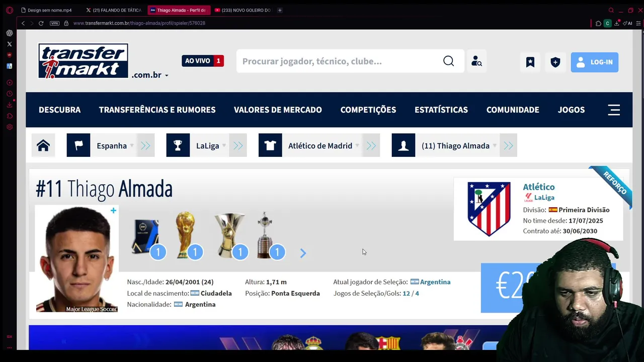
Task: Open TRANSFERÊNCIAS E RUMORES menu
Action: (157, 110)
